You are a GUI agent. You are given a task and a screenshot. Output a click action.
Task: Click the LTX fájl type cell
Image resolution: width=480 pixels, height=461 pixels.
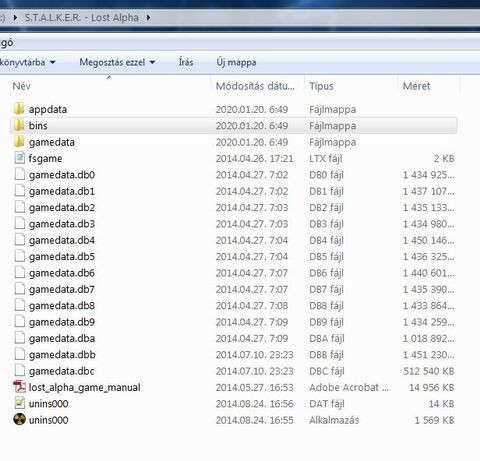326,159
